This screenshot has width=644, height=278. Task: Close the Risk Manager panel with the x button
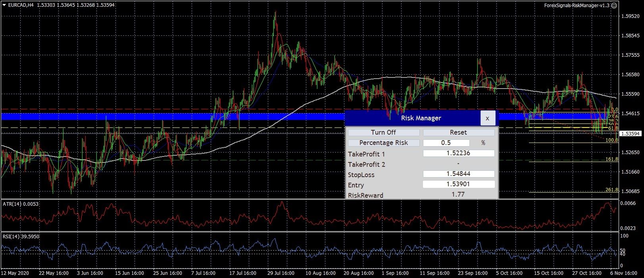click(488, 118)
